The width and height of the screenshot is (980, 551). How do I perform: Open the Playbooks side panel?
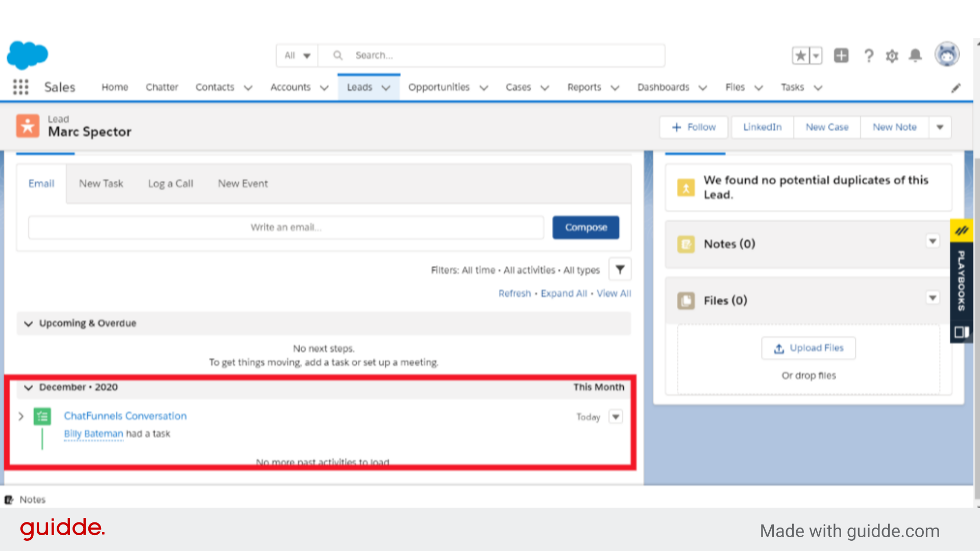[x=961, y=281]
